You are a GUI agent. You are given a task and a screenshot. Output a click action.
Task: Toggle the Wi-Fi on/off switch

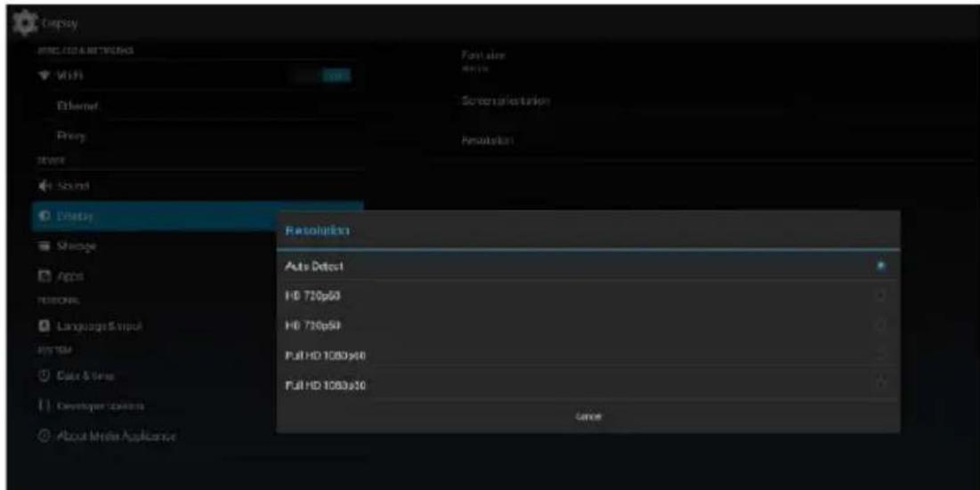tap(323, 76)
